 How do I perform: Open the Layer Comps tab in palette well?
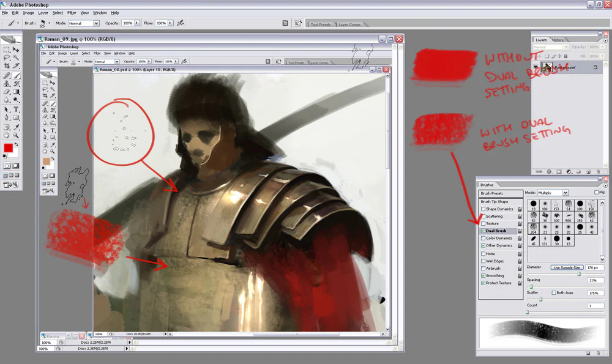349,24
